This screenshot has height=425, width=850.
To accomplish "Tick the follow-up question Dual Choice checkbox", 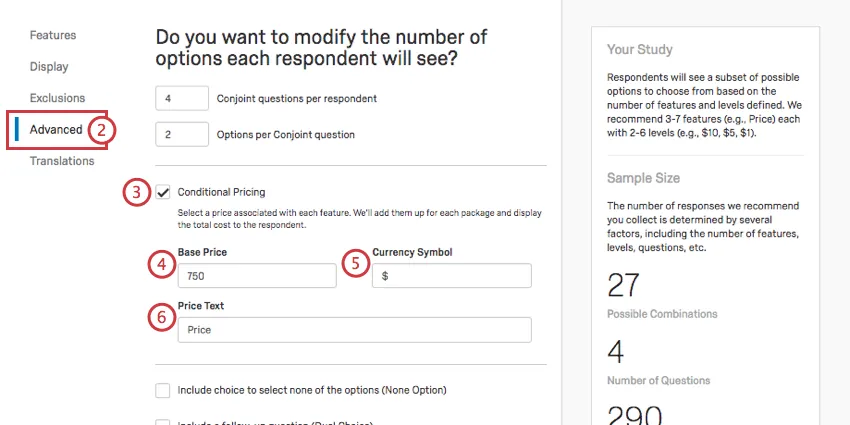I will pos(163,421).
